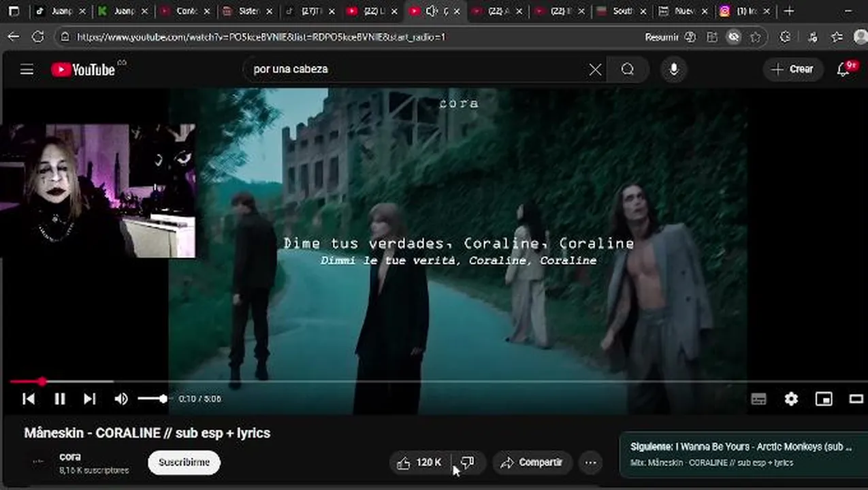The image size is (868, 490).
Task: Switch to theater mode
Action: (856, 399)
